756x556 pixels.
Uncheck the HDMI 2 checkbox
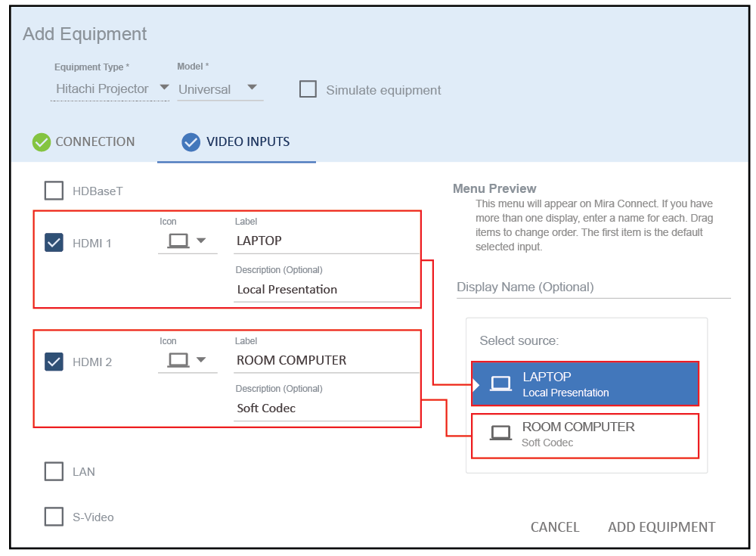coord(54,362)
